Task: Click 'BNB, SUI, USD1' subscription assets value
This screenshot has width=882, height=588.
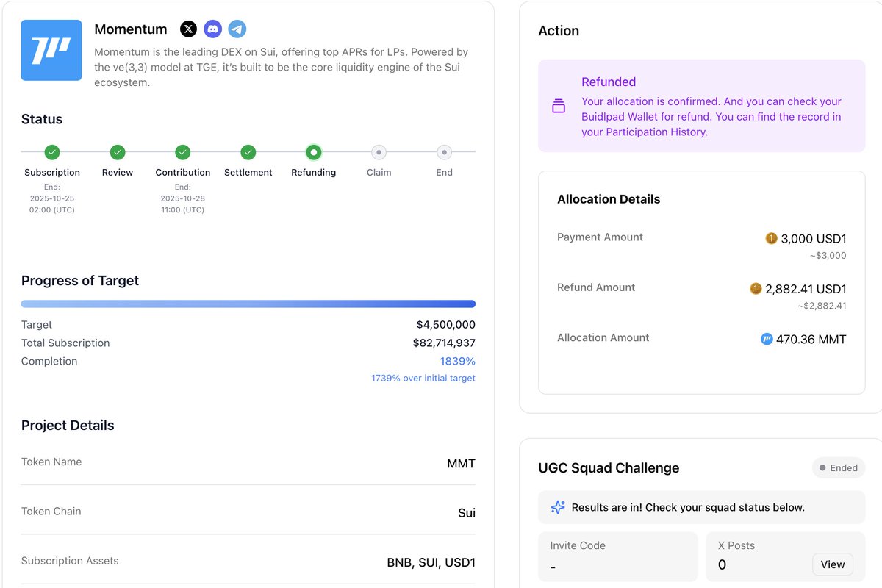Action: [431, 562]
